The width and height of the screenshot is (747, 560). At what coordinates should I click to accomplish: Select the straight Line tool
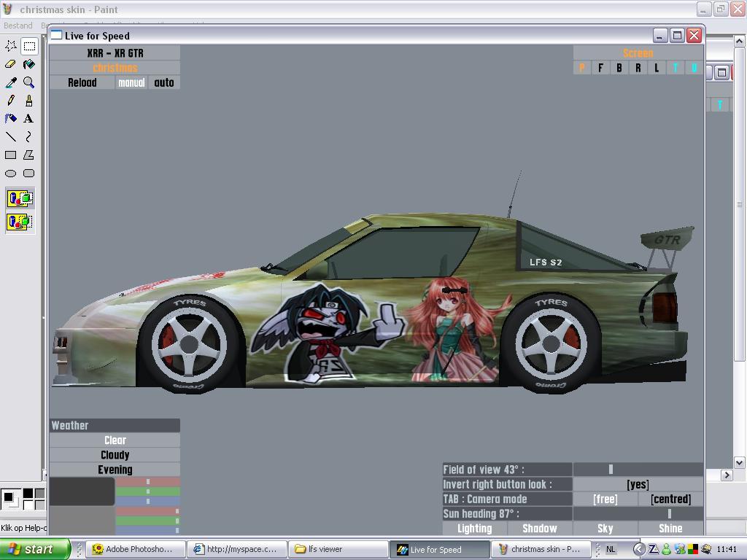(x=10, y=136)
